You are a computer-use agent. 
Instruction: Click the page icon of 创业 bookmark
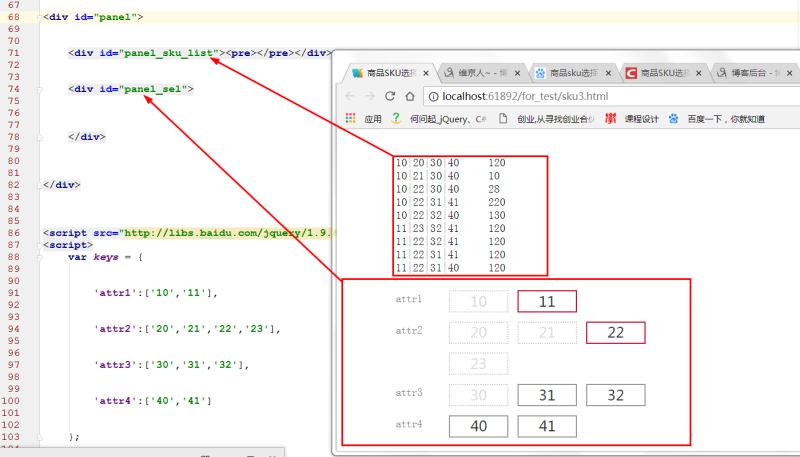coord(503,118)
